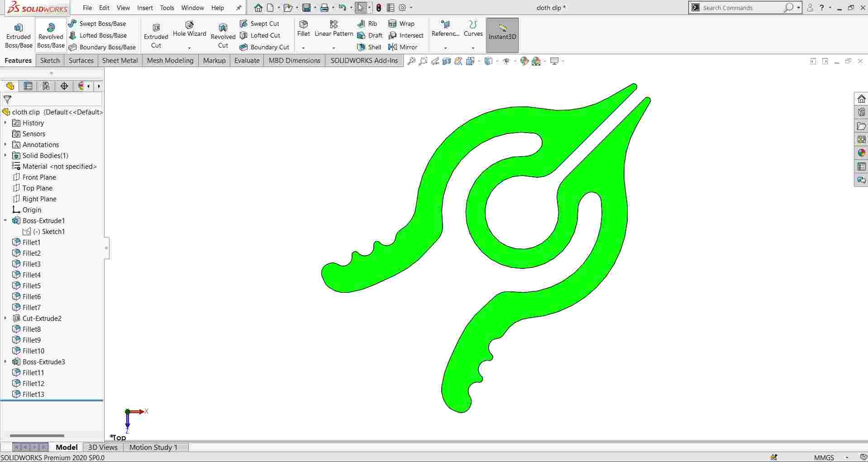Click in the Search Commands field
The width and height of the screenshot is (868, 462).
point(742,8)
